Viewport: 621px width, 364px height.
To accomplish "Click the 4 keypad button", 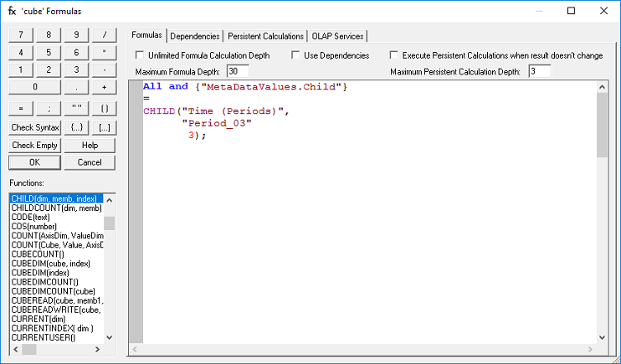I will [x=21, y=52].
